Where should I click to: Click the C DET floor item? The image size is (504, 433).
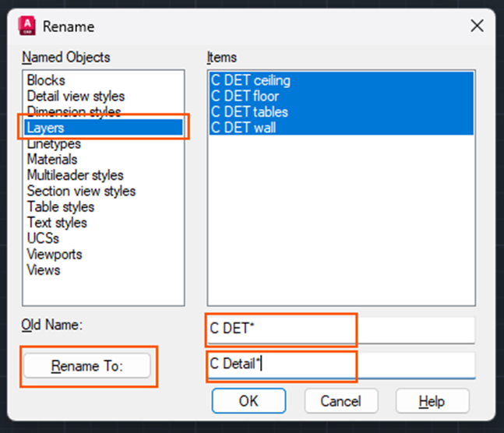245,96
